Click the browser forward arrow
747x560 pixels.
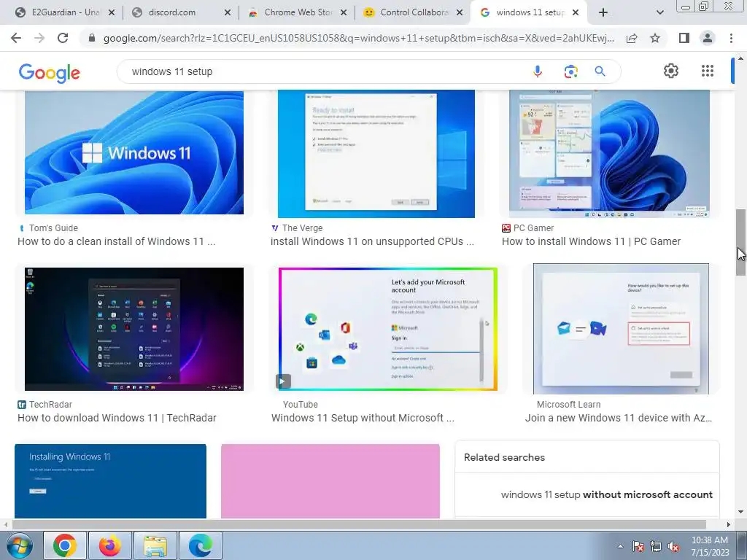(39, 38)
